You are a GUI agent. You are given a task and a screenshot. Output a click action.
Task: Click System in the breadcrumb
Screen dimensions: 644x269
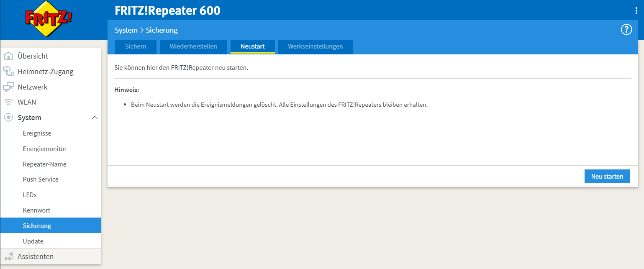point(126,30)
